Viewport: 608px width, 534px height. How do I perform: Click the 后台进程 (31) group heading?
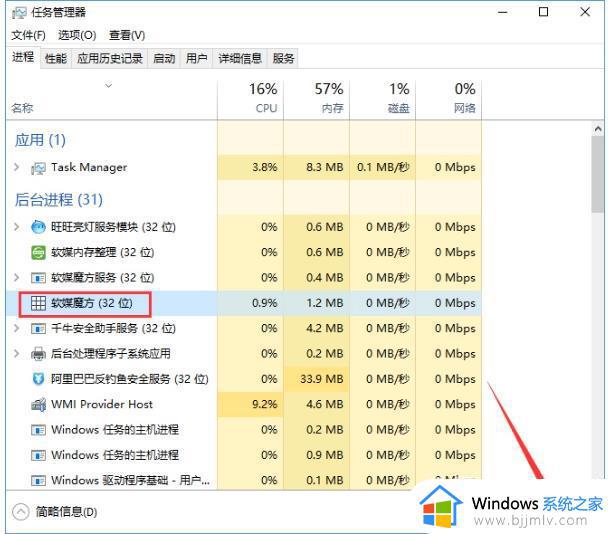59,200
